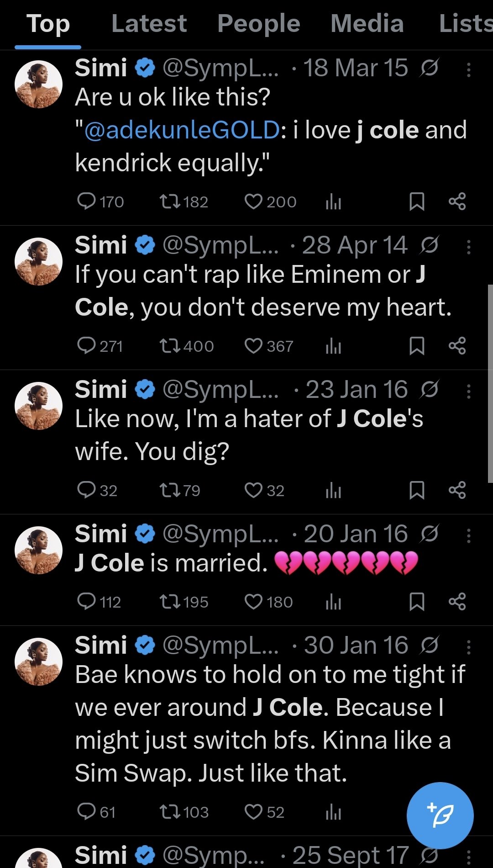The image size is (493, 868).
Task: Share the 'J Cole is married' tweet
Action: coord(457,602)
